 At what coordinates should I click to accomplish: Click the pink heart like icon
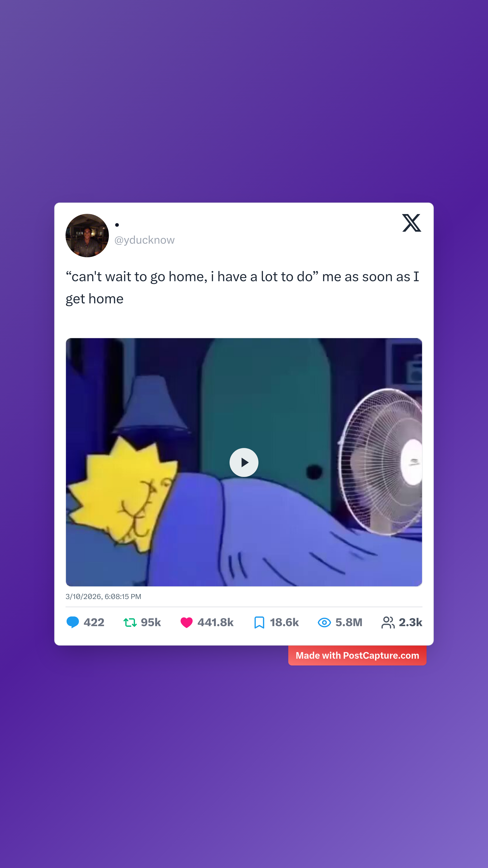tap(187, 622)
